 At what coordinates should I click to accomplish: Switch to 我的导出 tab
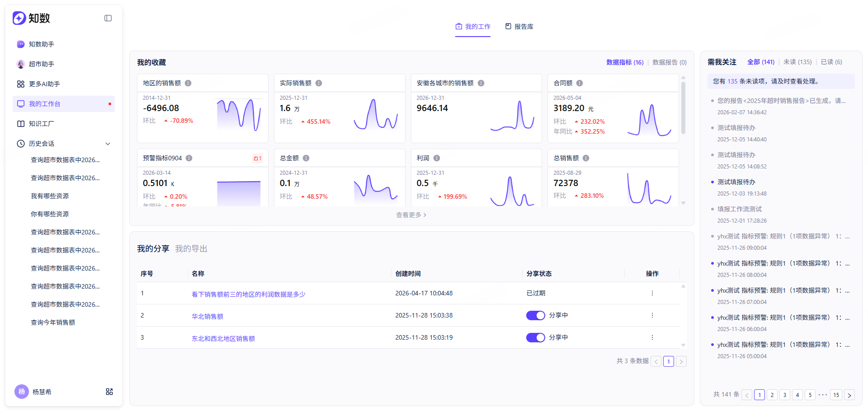coord(191,249)
